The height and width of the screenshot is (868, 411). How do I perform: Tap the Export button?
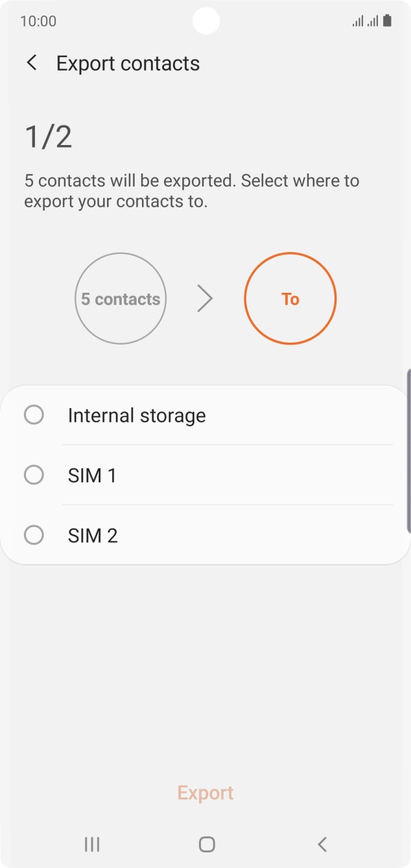[x=205, y=792]
